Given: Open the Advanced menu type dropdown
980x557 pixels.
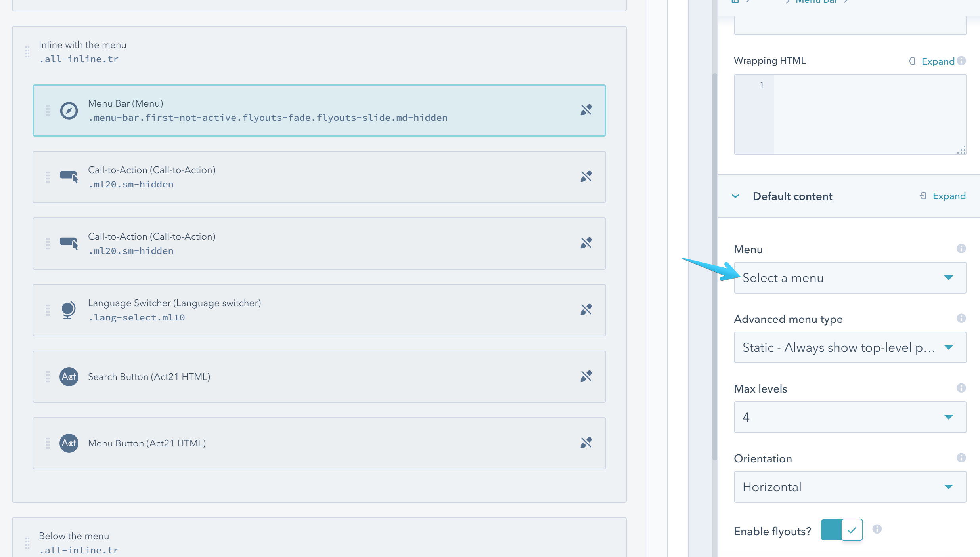Looking at the screenshot, I should [x=850, y=347].
